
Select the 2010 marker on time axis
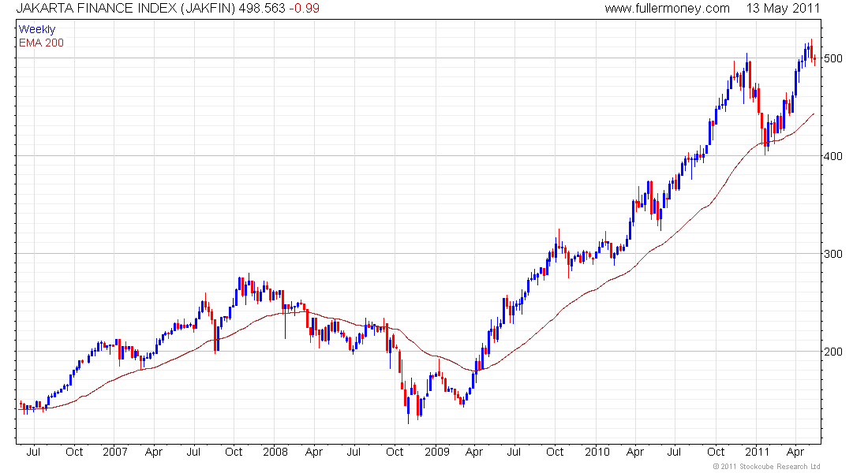coord(597,453)
